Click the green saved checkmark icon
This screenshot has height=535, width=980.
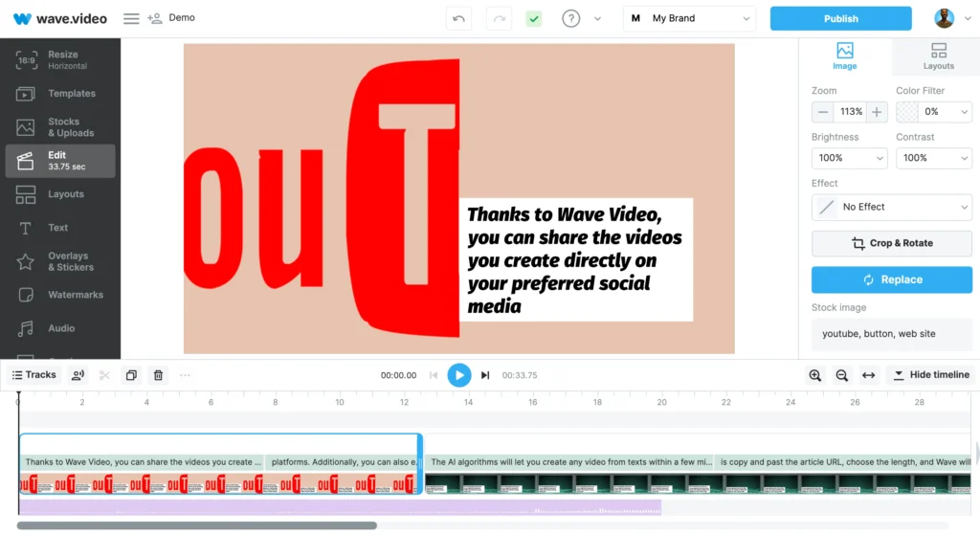pyautogui.click(x=534, y=19)
